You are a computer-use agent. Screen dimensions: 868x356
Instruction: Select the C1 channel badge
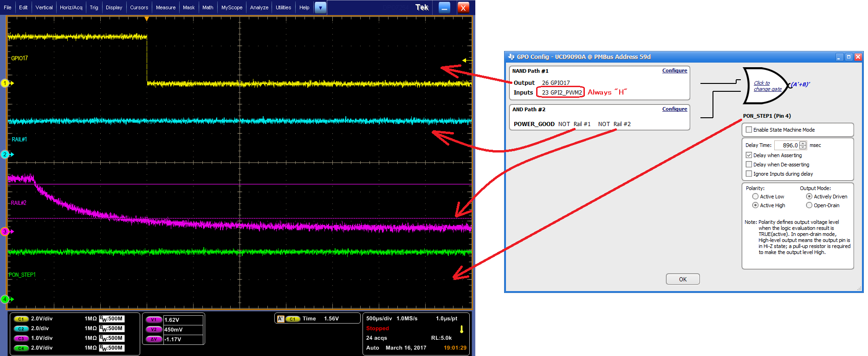[21, 319]
